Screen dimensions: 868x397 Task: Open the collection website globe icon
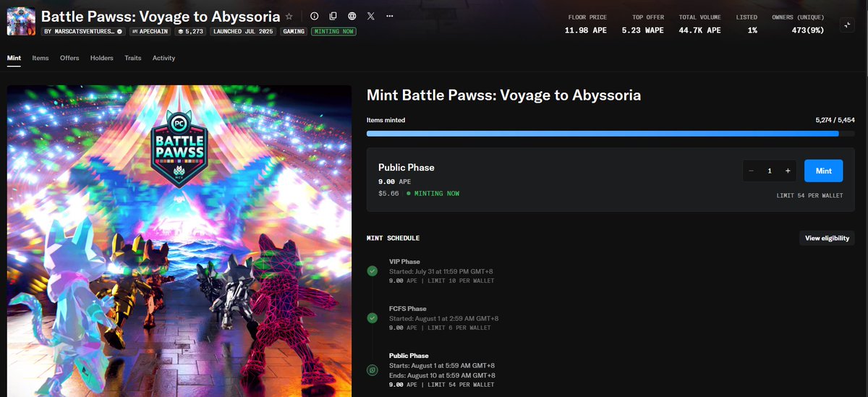coord(352,16)
